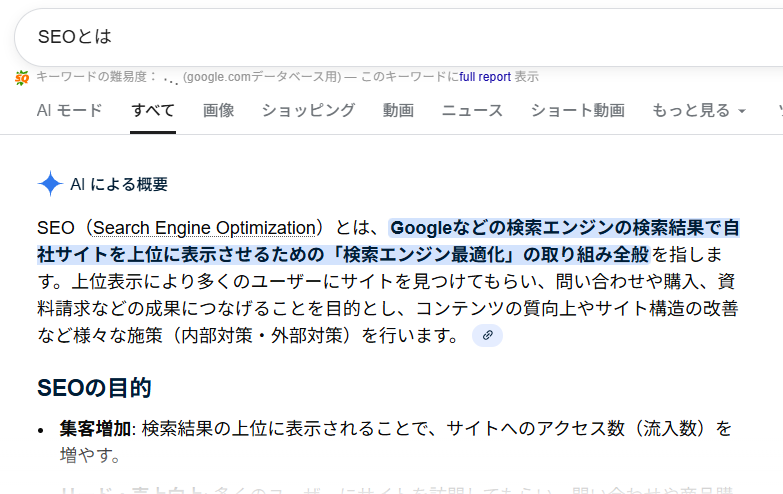
Task: Select the すべて tab
Action: pyautogui.click(x=153, y=110)
